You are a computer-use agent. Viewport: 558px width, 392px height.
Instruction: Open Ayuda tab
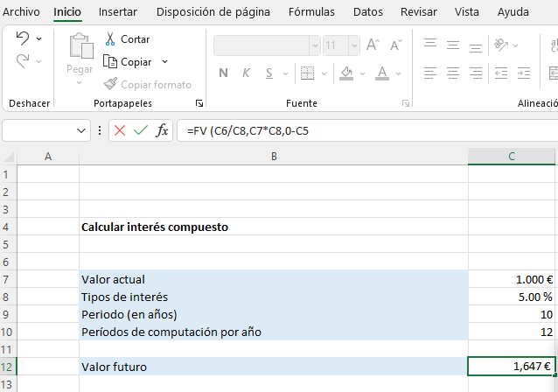tap(513, 11)
